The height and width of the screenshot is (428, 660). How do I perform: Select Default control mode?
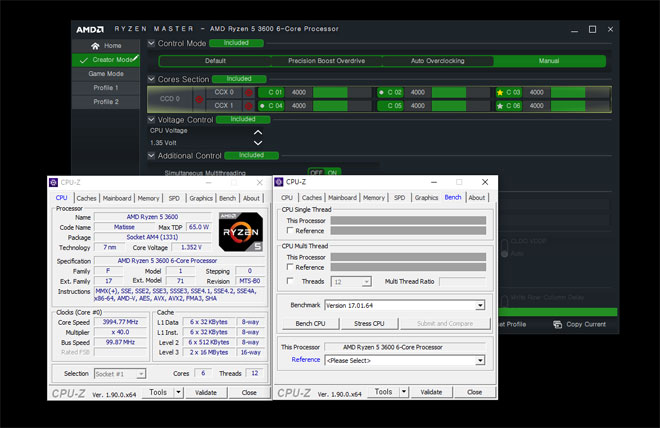coord(215,61)
